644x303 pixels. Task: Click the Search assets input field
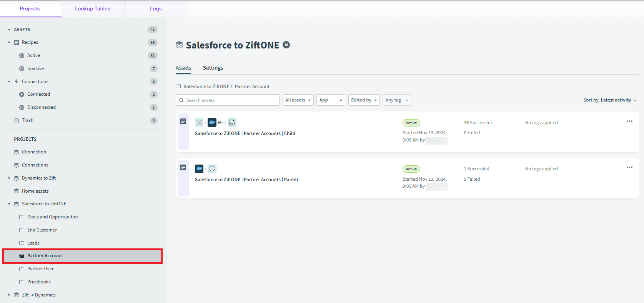(228, 100)
